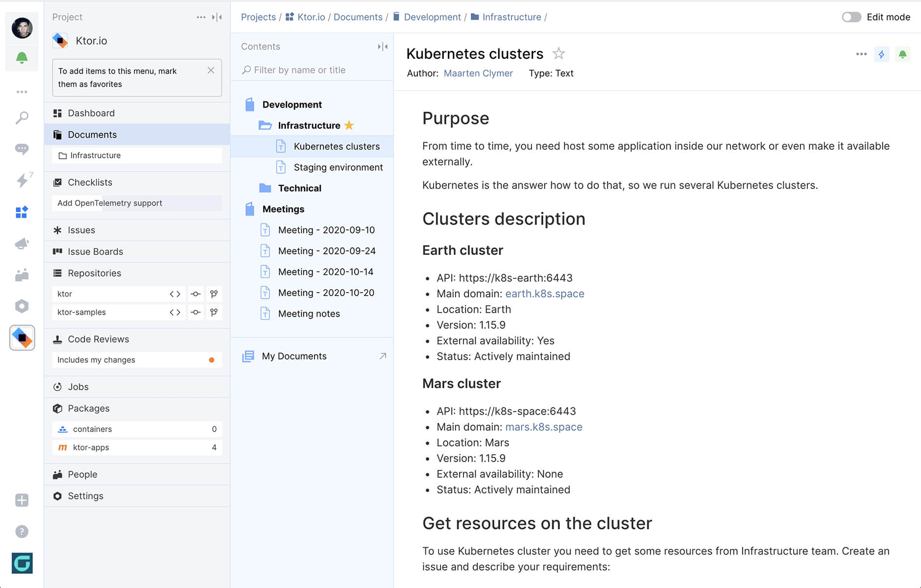
Task: Click the lightning bolt quick actions icon
Action: [881, 54]
